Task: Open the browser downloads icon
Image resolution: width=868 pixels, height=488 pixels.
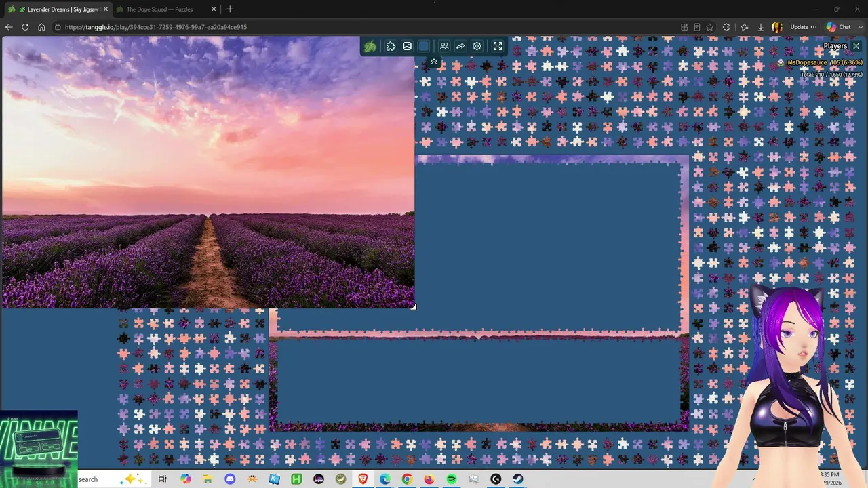Action: [x=760, y=27]
